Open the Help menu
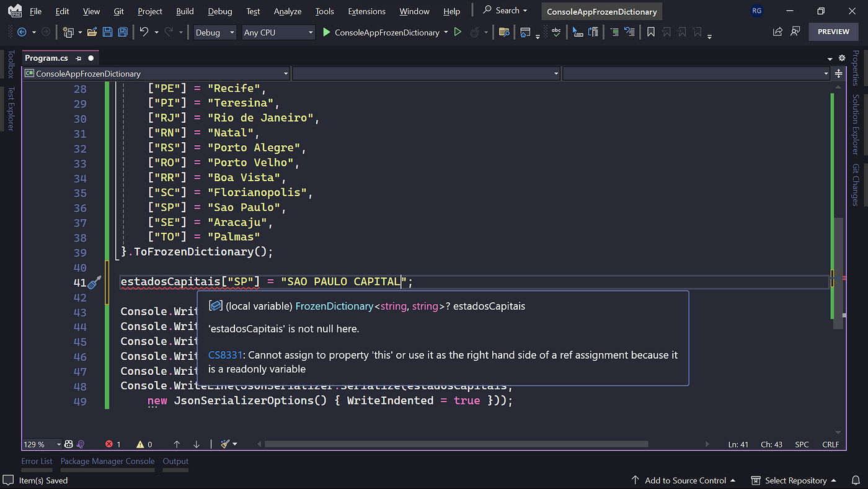This screenshot has width=868, height=489. click(452, 11)
